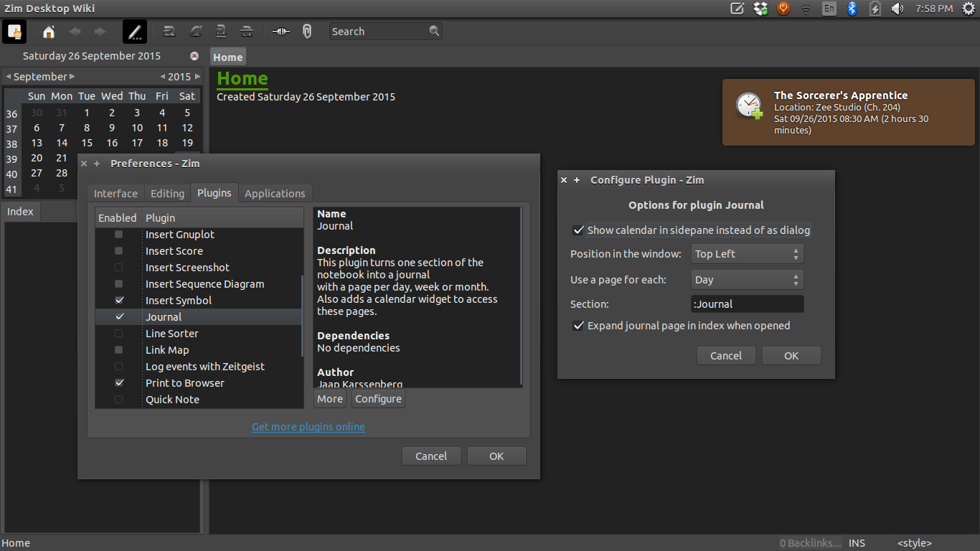Select the Index tab in side pane
980x551 pixels.
[20, 212]
